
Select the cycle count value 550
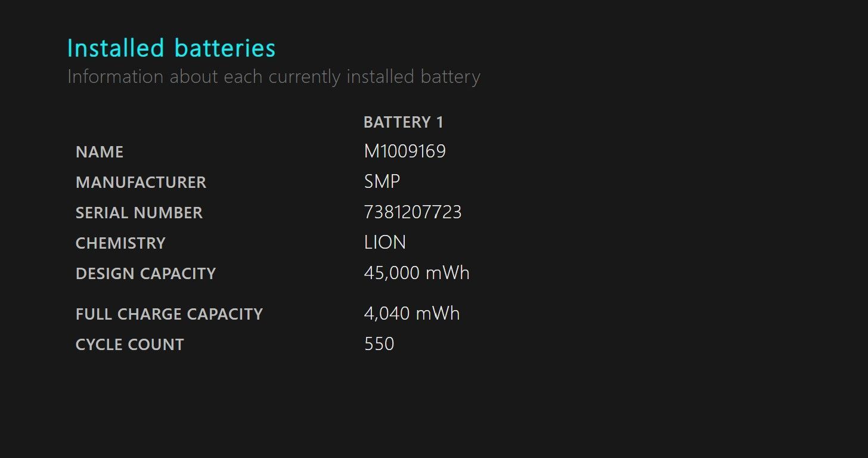pyautogui.click(x=379, y=344)
